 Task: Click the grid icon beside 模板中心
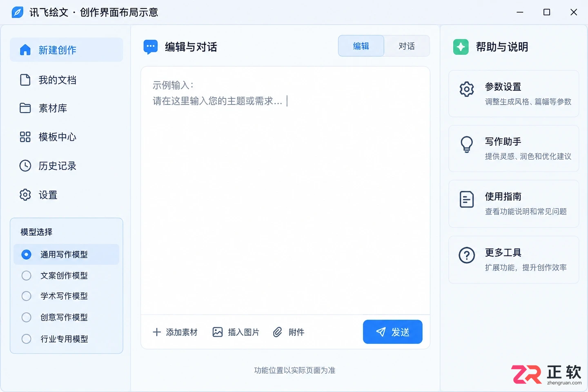[x=25, y=137]
